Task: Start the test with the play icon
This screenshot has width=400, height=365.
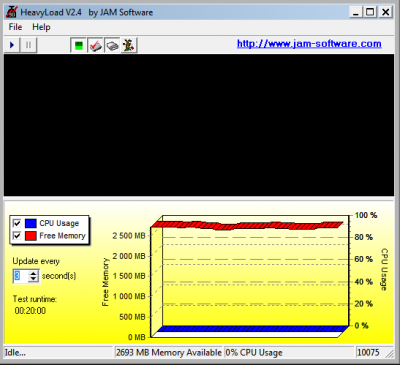Action: pyautogui.click(x=12, y=45)
